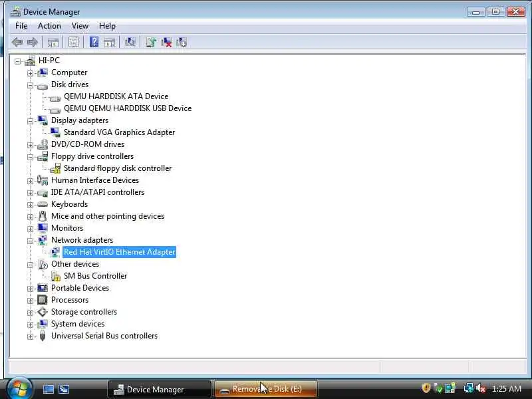The width and height of the screenshot is (532, 399).
Task: Click the Disk drives category icon
Action: point(43,85)
